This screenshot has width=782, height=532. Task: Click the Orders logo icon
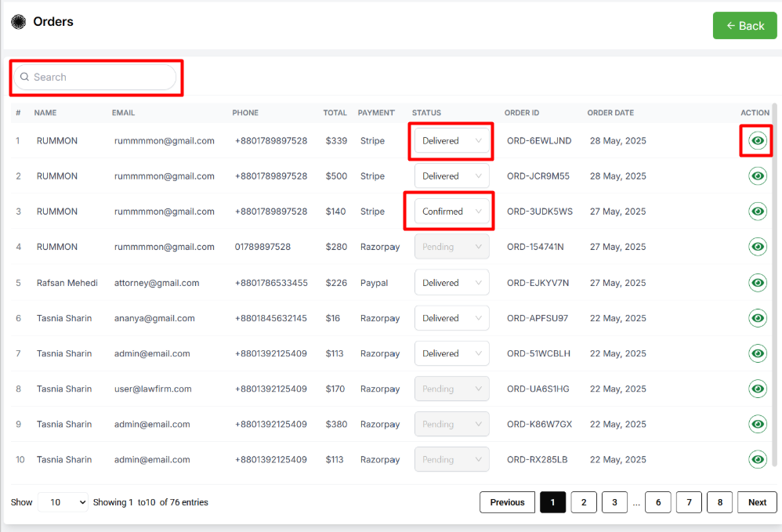19,22
